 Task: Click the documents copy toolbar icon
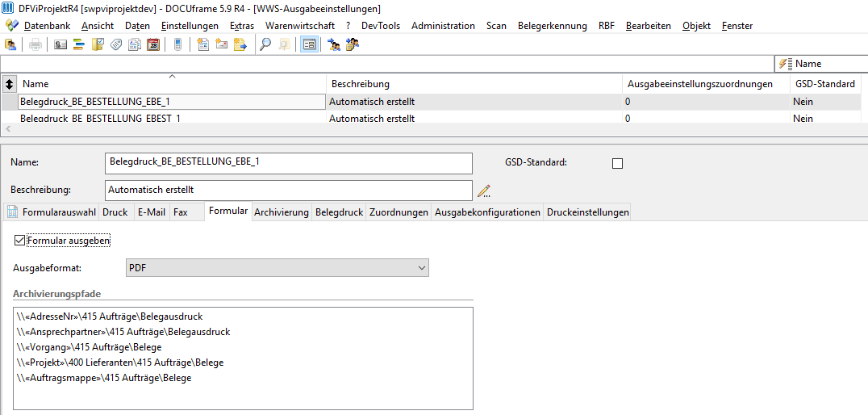tap(135, 45)
